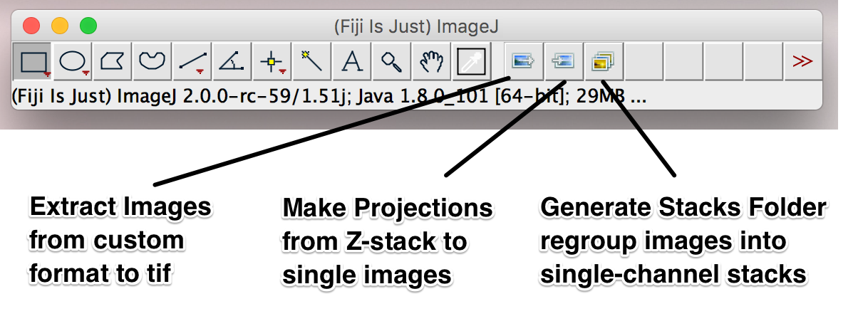
Task: Select the Rectangle selection tool
Action: 33,62
